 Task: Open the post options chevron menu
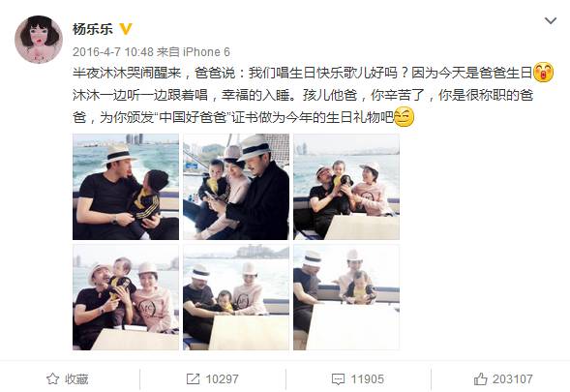point(551,20)
